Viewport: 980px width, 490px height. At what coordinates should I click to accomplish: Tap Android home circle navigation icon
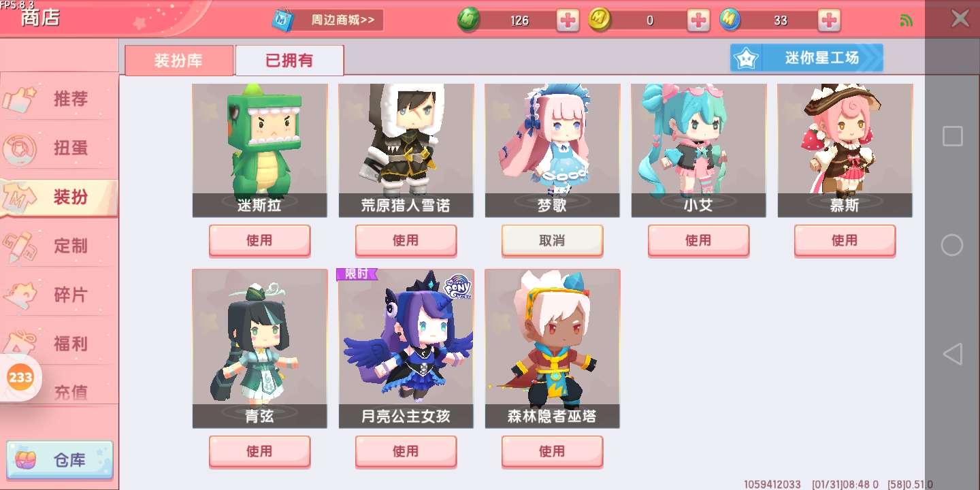click(x=952, y=245)
